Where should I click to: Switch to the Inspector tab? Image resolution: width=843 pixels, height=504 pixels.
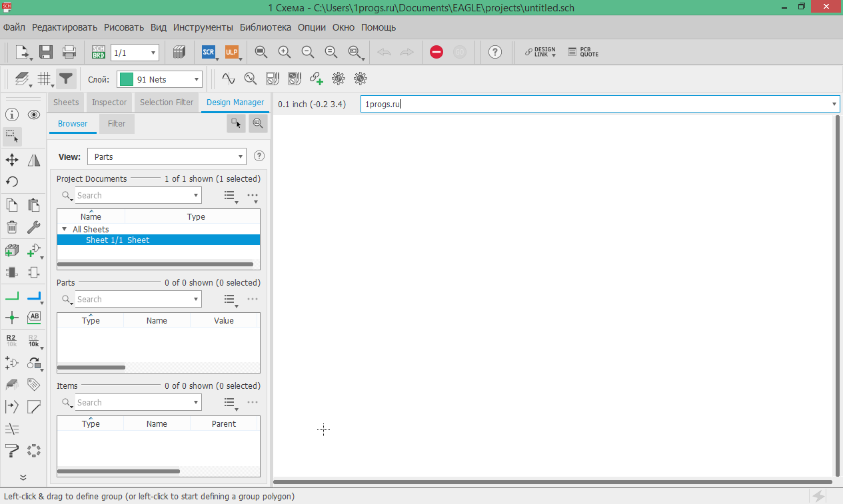point(109,103)
